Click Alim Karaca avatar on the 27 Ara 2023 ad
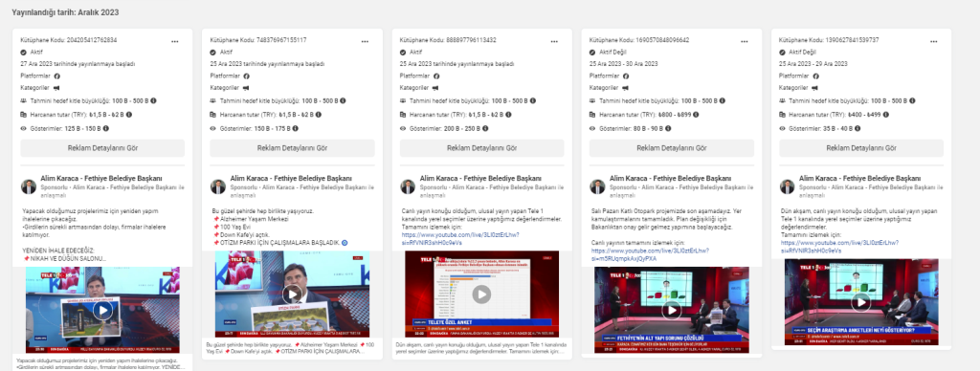The image size is (980, 371). pos(28,186)
